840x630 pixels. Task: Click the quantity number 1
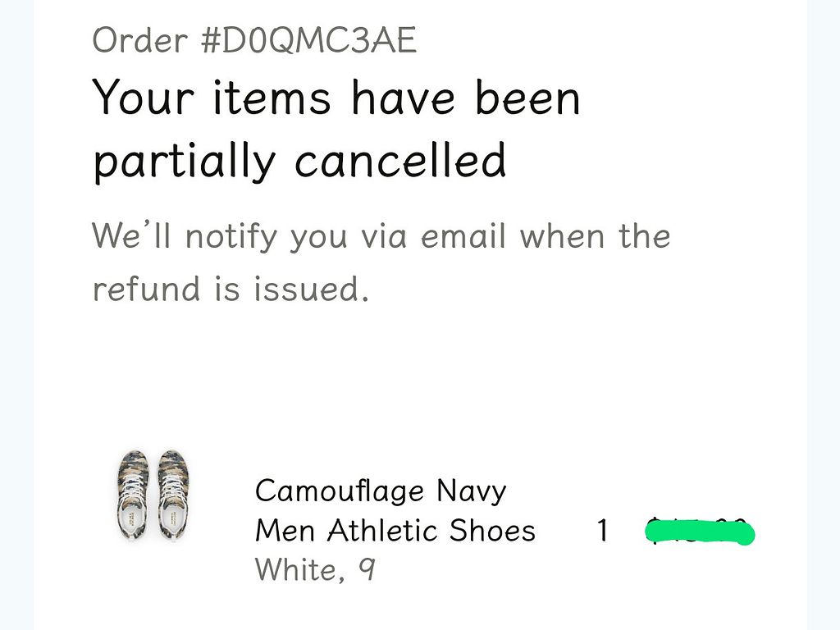[x=603, y=531]
